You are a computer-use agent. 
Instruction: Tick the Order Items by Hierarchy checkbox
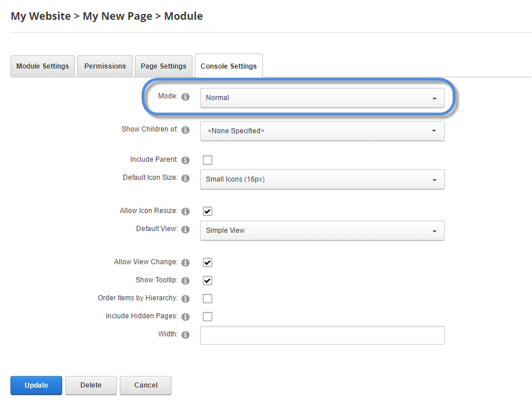208,299
